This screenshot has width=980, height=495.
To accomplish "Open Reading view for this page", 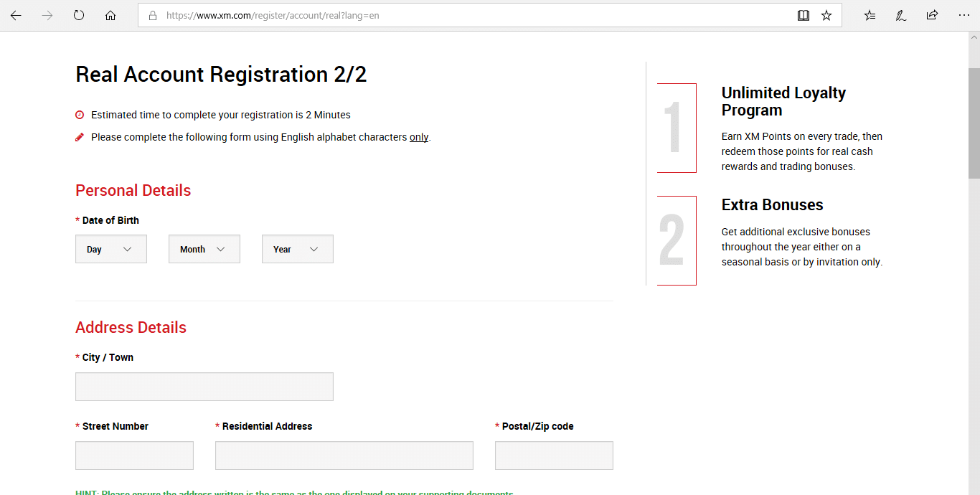I will click(x=803, y=14).
